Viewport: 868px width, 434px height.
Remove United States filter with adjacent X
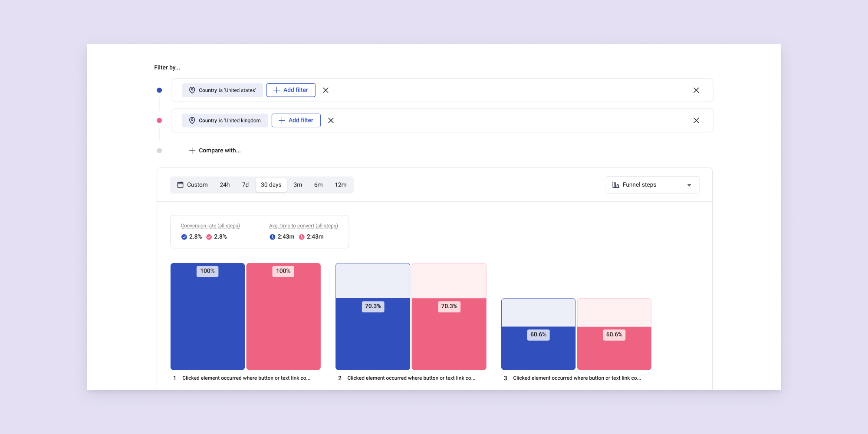tap(325, 90)
